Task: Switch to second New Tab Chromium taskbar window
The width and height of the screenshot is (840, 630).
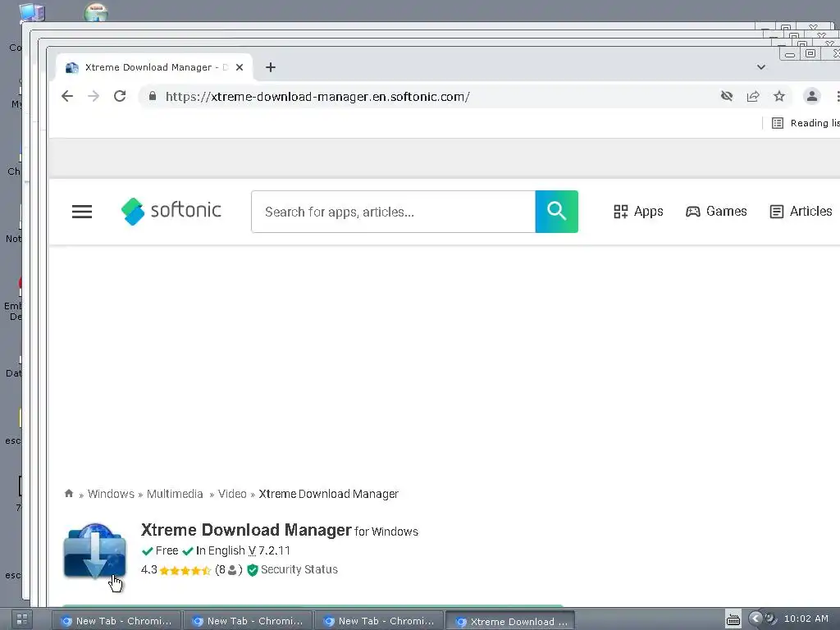Action: tap(248, 621)
